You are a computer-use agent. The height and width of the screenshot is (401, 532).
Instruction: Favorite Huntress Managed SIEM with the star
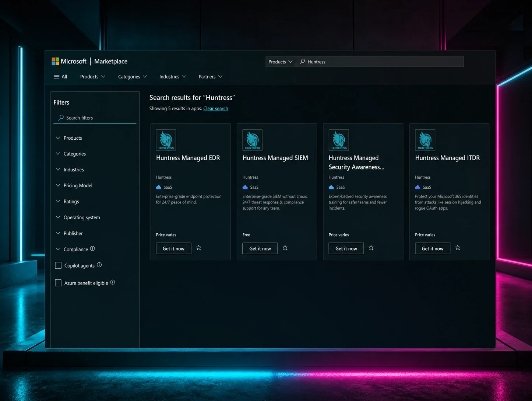coord(285,248)
